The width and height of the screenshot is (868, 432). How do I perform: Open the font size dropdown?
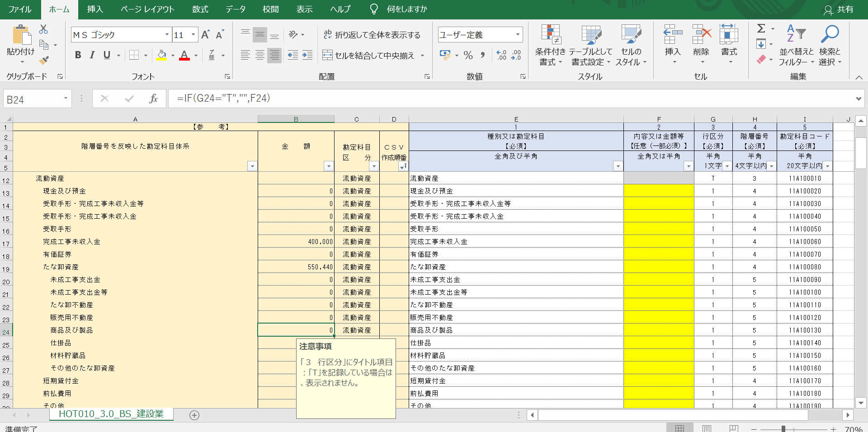pos(193,35)
